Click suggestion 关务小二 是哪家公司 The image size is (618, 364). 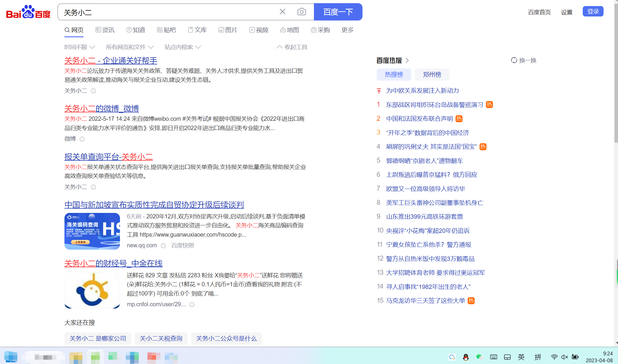pyautogui.click(x=98, y=339)
